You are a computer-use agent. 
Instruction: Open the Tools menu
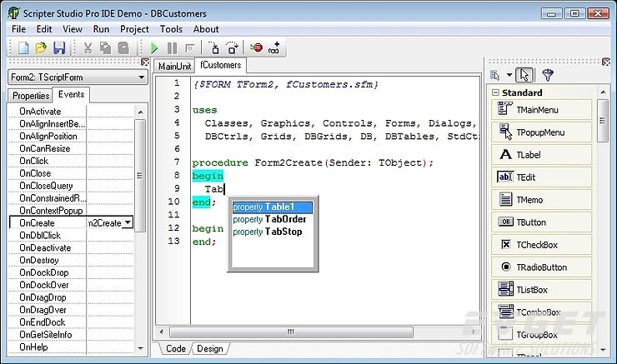click(171, 29)
